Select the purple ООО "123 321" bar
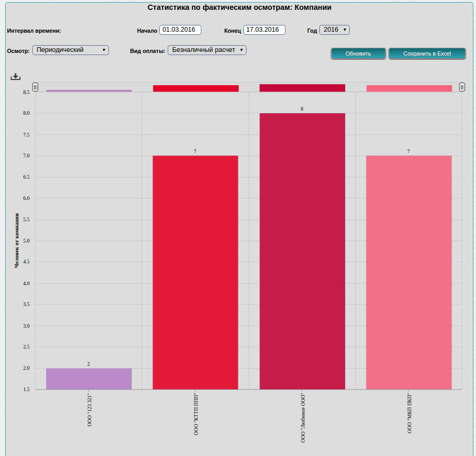This screenshot has height=456, width=476. click(x=89, y=379)
